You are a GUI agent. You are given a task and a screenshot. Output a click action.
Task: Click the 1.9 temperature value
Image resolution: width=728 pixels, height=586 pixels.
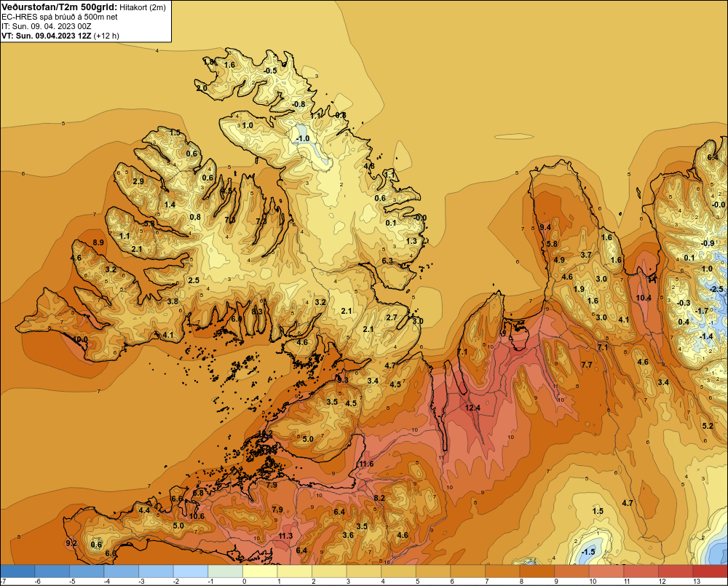579,289
